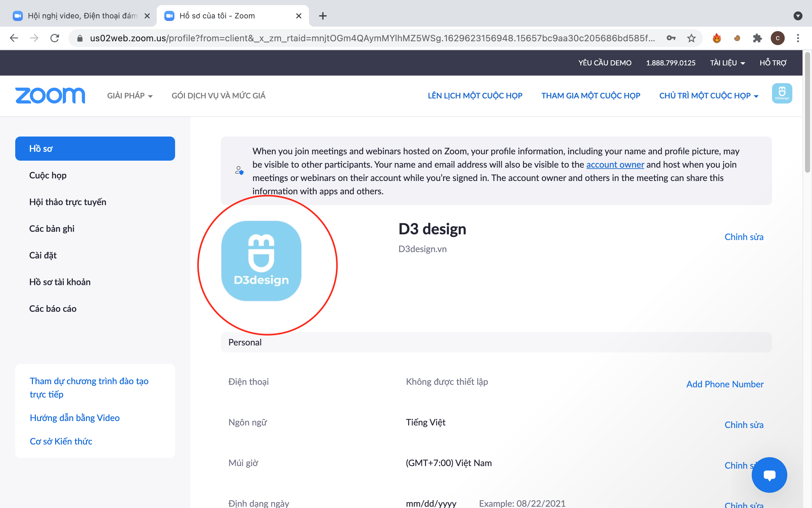812x508 pixels.
Task: Open a new browser tab
Action: click(x=323, y=16)
